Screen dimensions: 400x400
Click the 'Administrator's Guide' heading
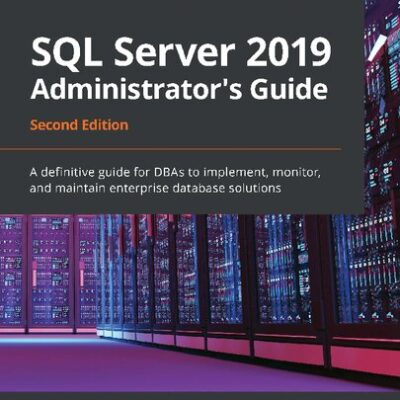pos(179,88)
